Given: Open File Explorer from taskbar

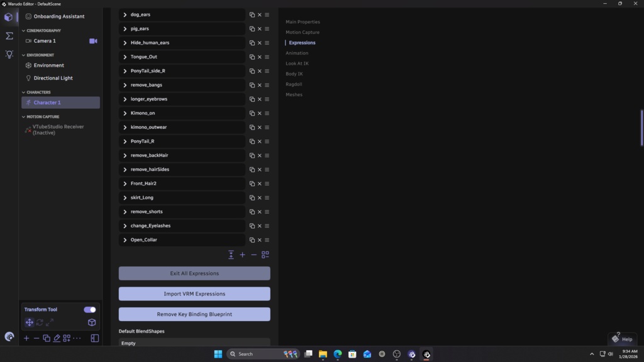Looking at the screenshot, I should click(323, 354).
